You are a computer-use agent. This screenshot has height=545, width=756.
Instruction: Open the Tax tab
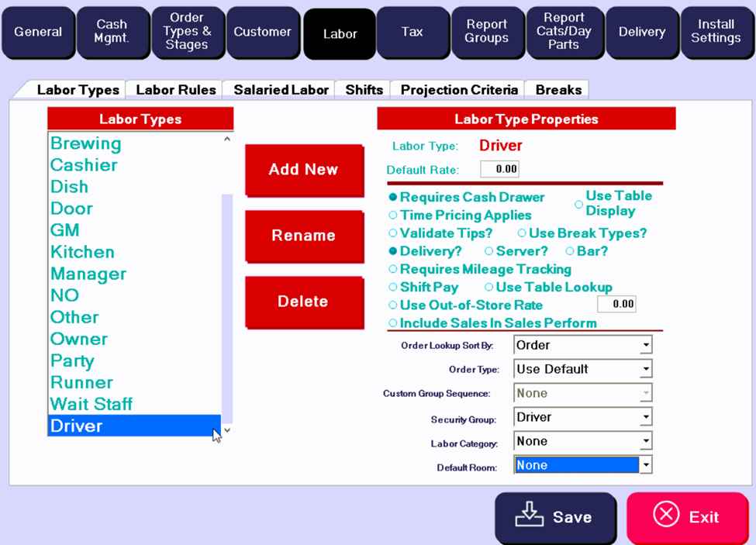pos(413,32)
